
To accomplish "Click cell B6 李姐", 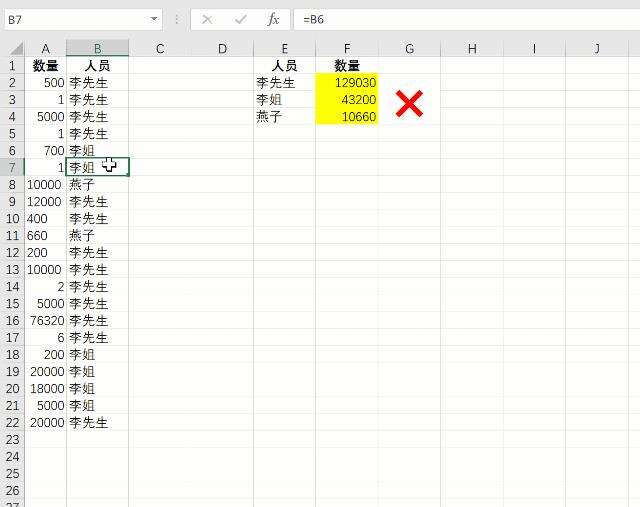I will [x=98, y=150].
